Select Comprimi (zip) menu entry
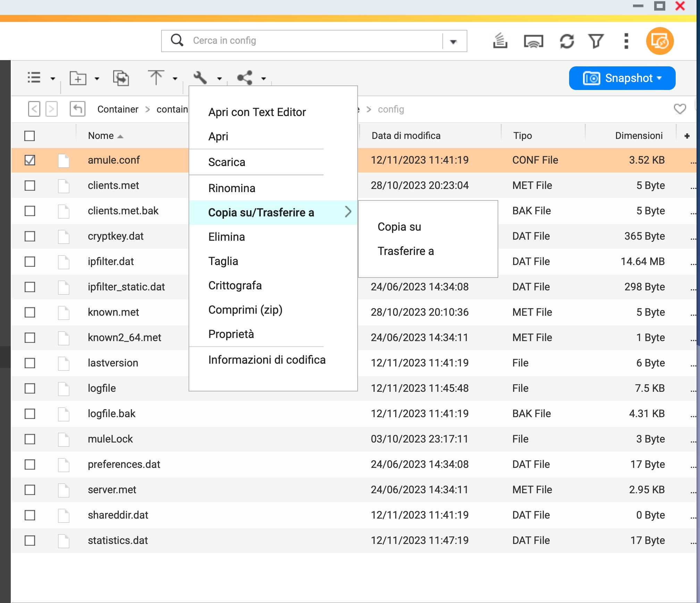The image size is (700, 603). click(245, 310)
